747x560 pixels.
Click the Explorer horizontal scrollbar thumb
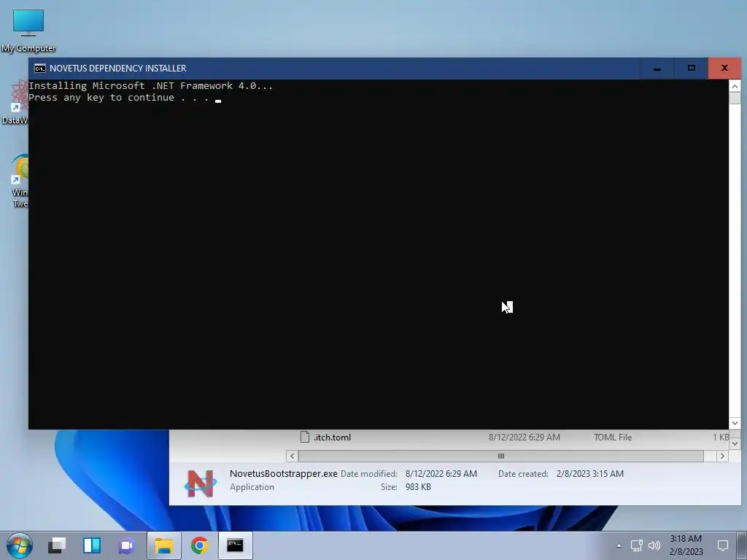tap(500, 456)
